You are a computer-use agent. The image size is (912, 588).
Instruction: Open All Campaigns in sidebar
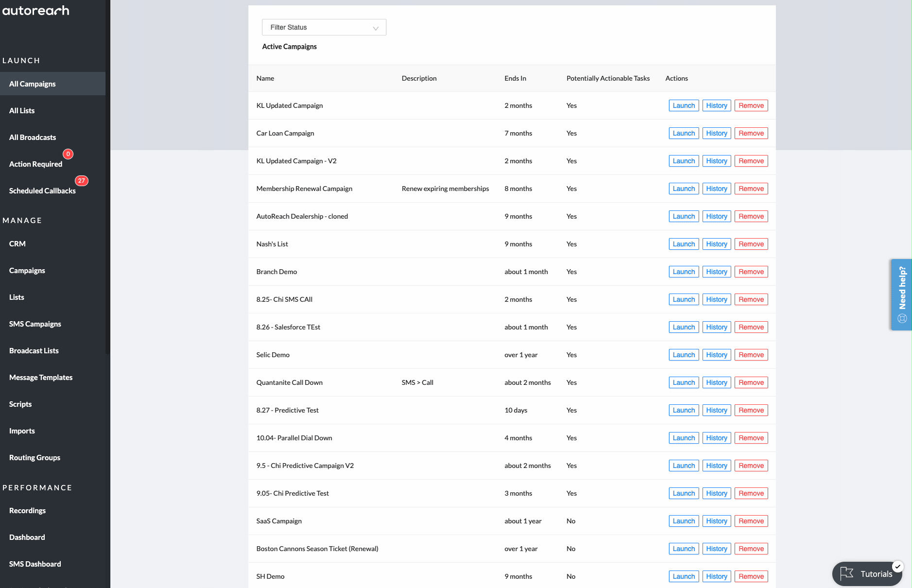[33, 84]
